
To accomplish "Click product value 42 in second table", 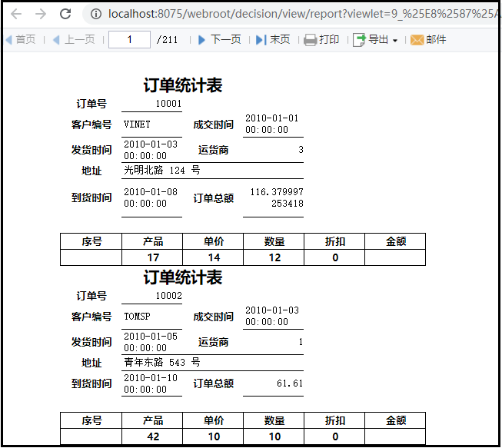I will (153, 436).
